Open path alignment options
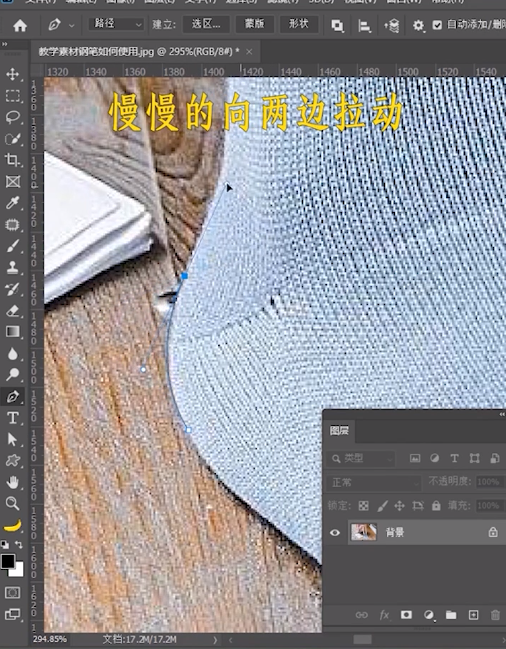Screen dimensions: 506x649 pos(364,26)
